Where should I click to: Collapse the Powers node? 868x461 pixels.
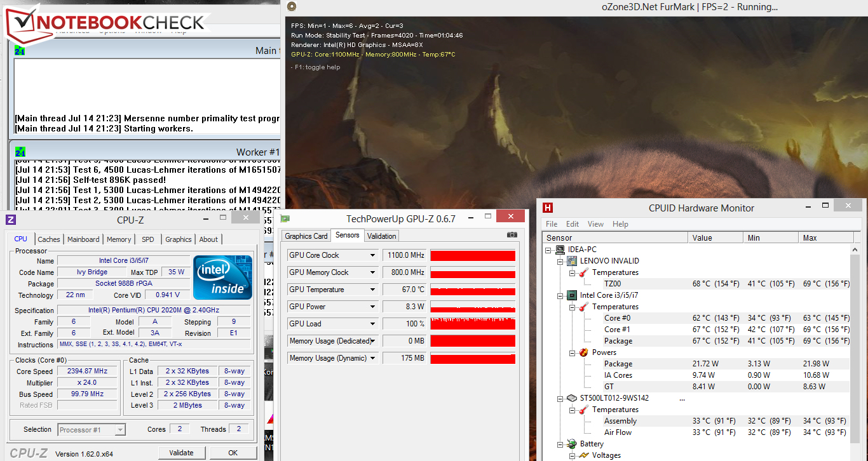pyautogui.click(x=573, y=352)
